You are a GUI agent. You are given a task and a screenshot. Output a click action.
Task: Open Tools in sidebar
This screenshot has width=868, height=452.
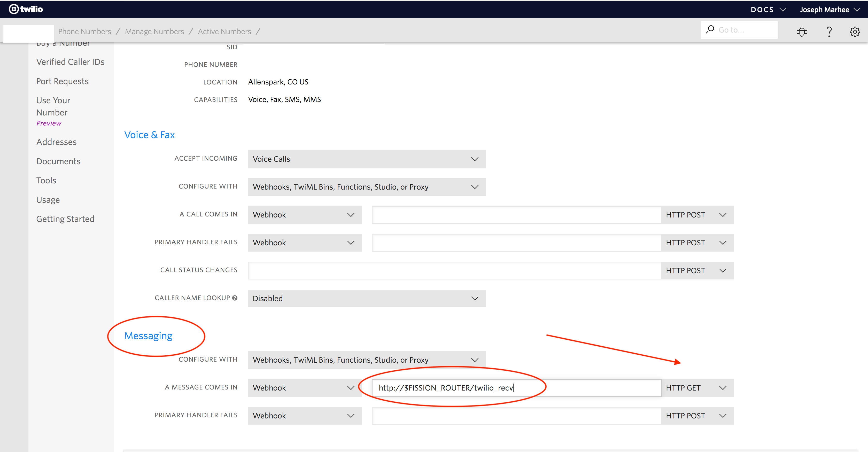pos(46,181)
